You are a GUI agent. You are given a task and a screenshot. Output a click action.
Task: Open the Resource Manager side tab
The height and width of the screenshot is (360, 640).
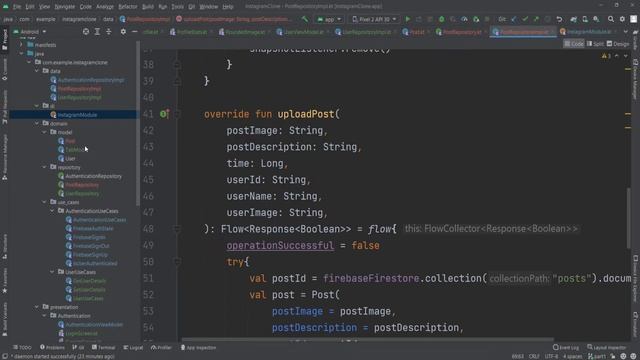point(4,157)
